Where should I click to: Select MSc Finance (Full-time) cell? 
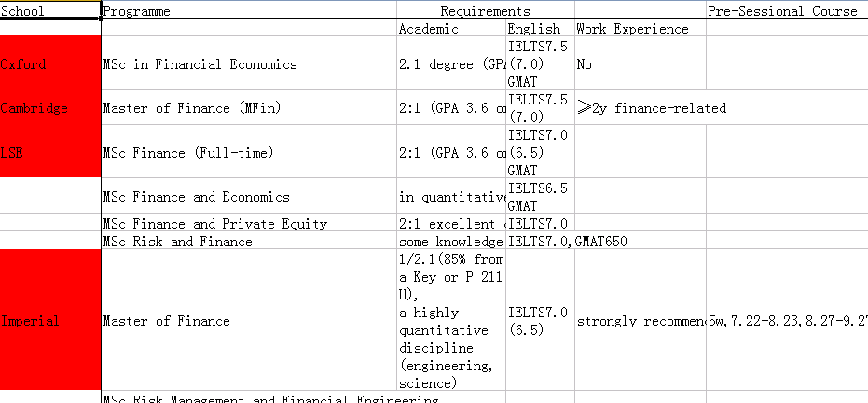(x=248, y=152)
